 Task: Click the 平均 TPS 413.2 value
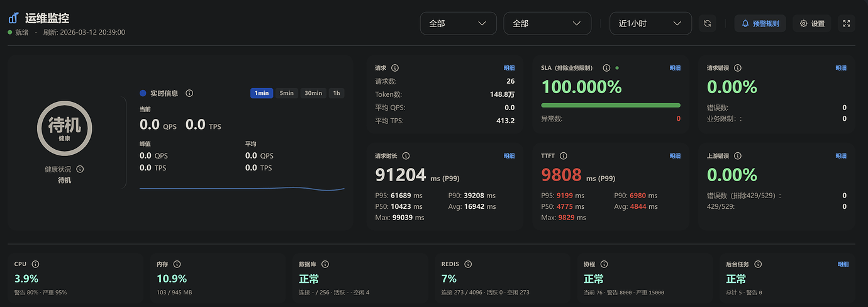click(x=506, y=121)
